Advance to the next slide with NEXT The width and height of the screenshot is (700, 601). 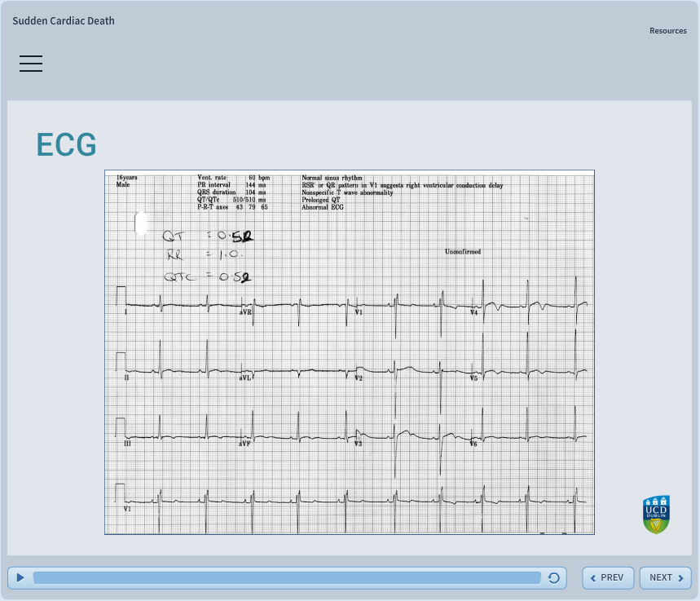[x=665, y=577]
